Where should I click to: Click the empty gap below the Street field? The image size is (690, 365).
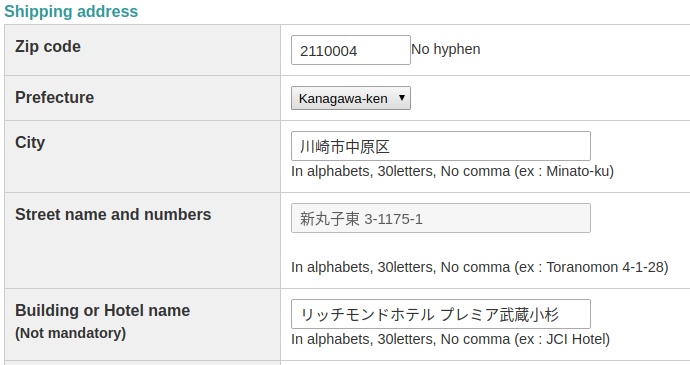coord(440,246)
